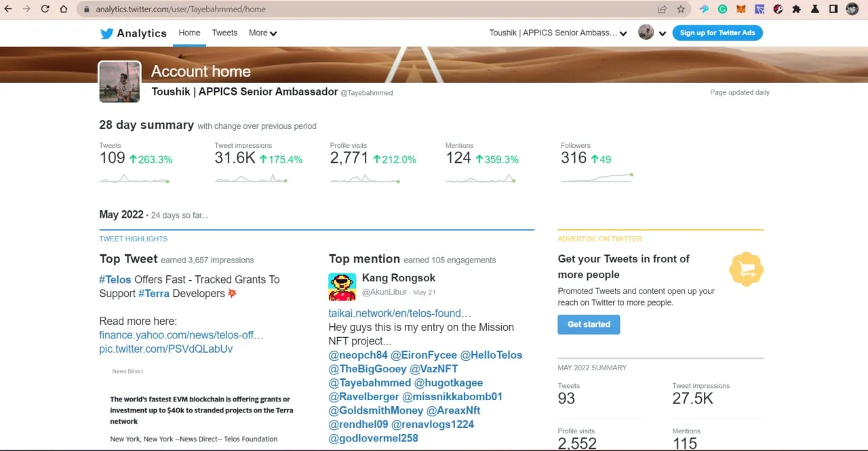The image size is (868, 451).
Task: Open the @AreaxNft mention
Action: 454,410
